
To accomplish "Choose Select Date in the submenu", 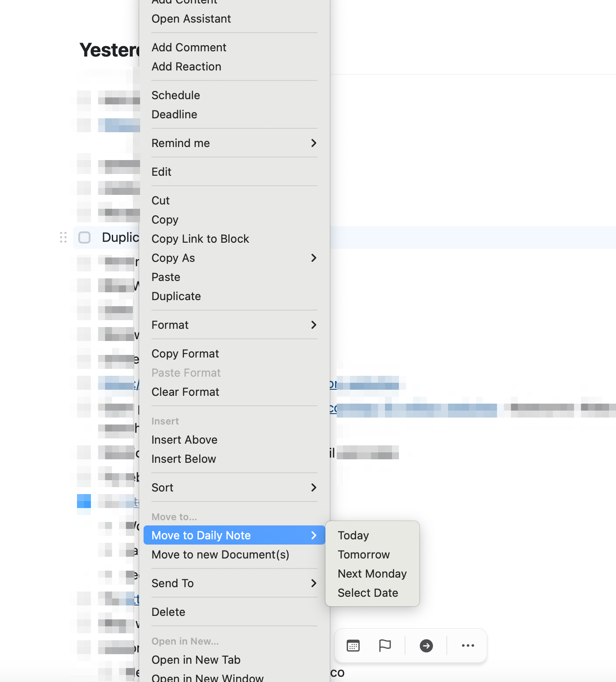I will (368, 593).
